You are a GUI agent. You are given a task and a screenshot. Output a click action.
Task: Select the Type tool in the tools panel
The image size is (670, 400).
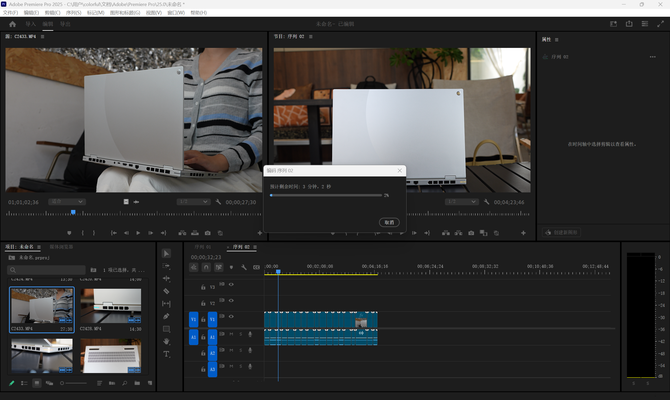(166, 354)
